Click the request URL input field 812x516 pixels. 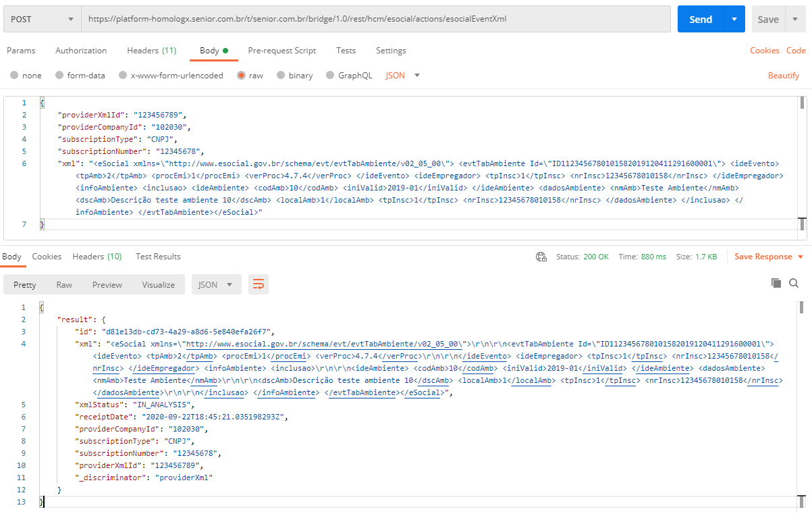pos(375,20)
